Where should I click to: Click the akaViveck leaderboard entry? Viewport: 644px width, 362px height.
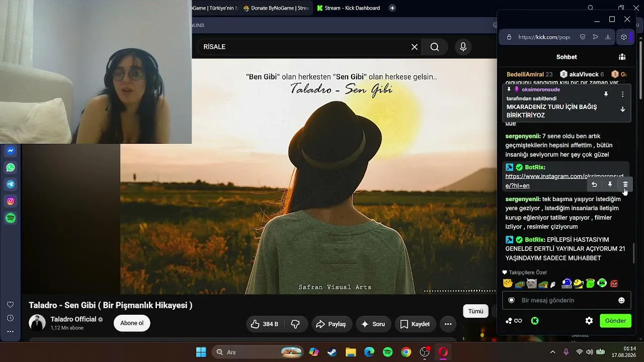(582, 74)
